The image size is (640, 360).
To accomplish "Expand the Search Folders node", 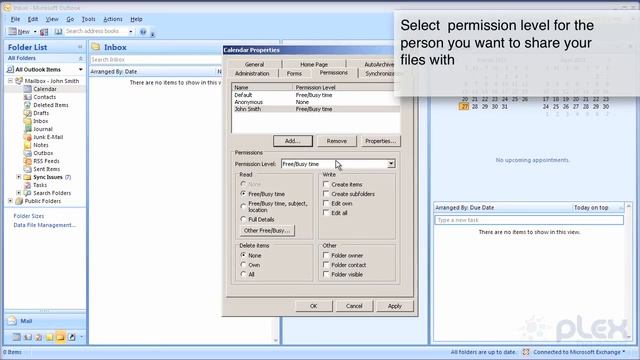I will 18,193.
